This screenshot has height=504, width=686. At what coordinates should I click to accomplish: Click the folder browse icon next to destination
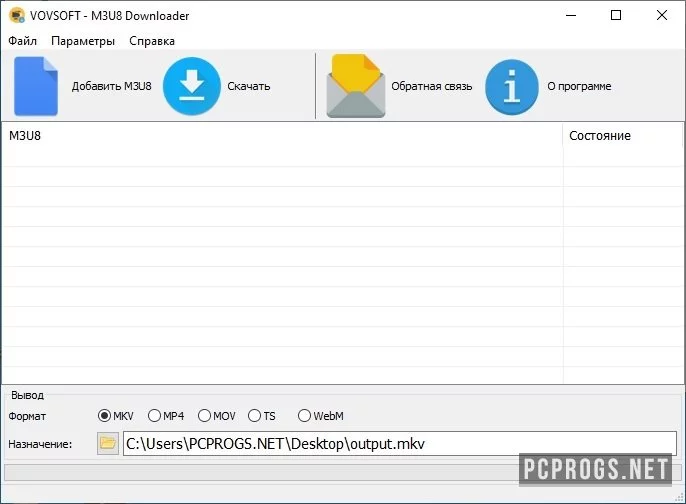pos(108,443)
